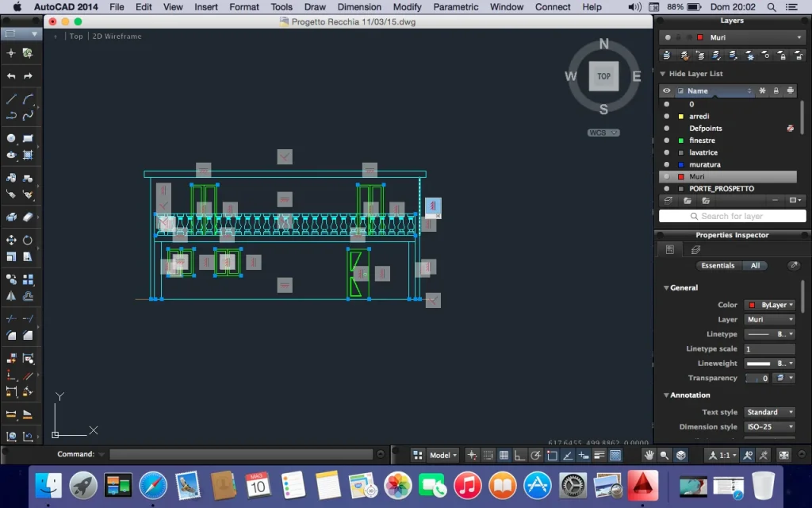
Task: Open the Text style dropdown
Action: pos(769,412)
